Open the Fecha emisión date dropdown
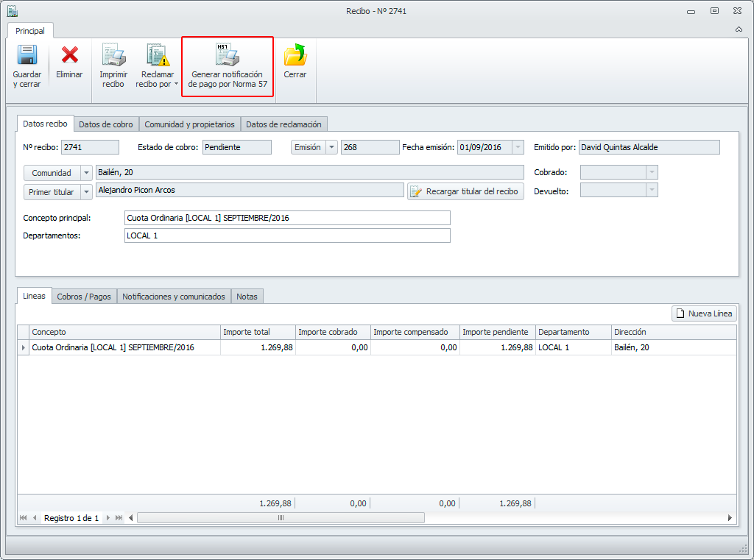The width and height of the screenshot is (754, 560). click(x=518, y=148)
